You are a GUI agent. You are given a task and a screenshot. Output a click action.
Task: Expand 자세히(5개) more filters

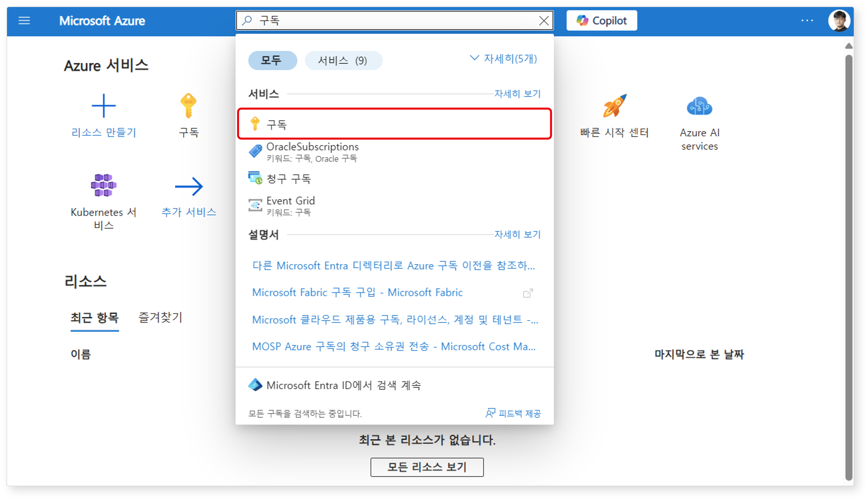[x=503, y=59]
